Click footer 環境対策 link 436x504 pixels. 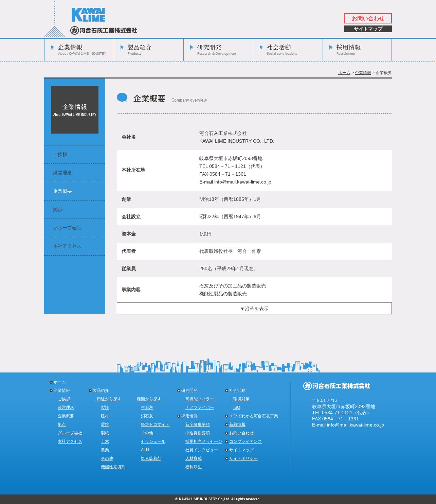point(241,399)
